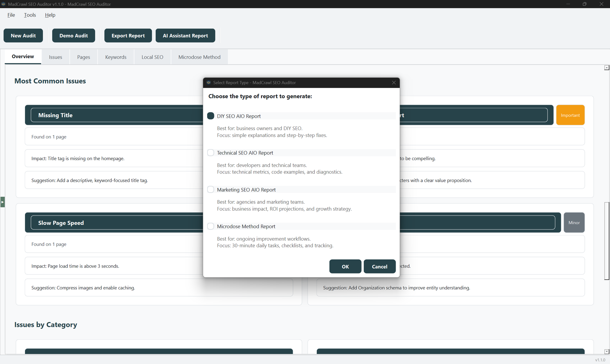Pick the Microdose Method Report option
The width and height of the screenshot is (610, 364).
[211, 226]
